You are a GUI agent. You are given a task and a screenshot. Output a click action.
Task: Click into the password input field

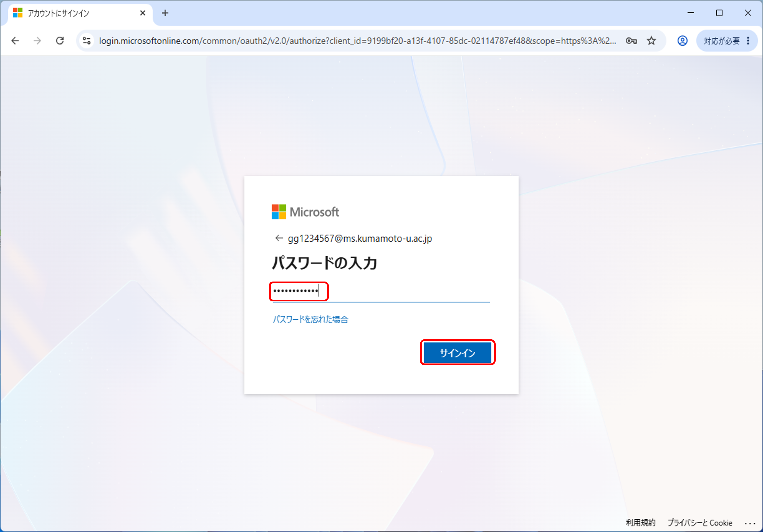[381, 291]
